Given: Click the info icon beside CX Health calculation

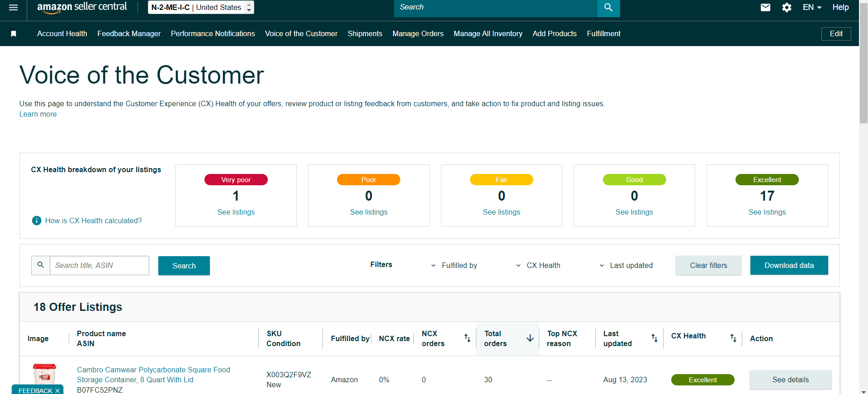Looking at the screenshot, I should (37, 220).
